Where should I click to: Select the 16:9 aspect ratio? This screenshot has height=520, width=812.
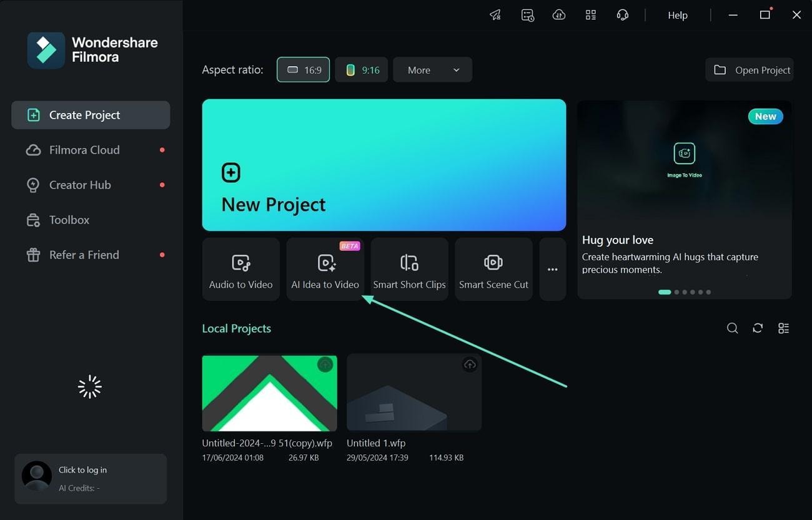coord(304,70)
